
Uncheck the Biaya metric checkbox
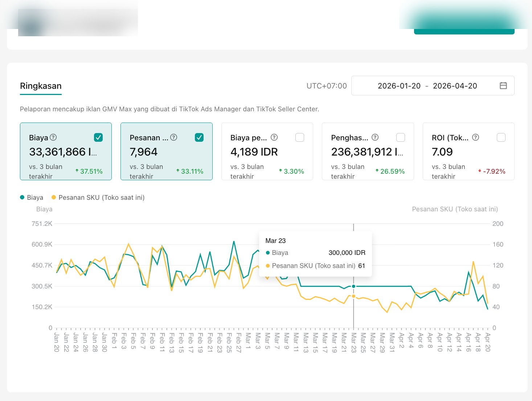point(98,137)
